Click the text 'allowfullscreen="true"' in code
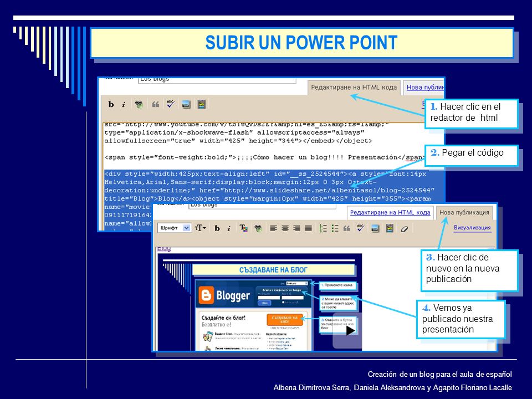Image resolution: width=532 pixels, height=399 pixels. [x=150, y=141]
